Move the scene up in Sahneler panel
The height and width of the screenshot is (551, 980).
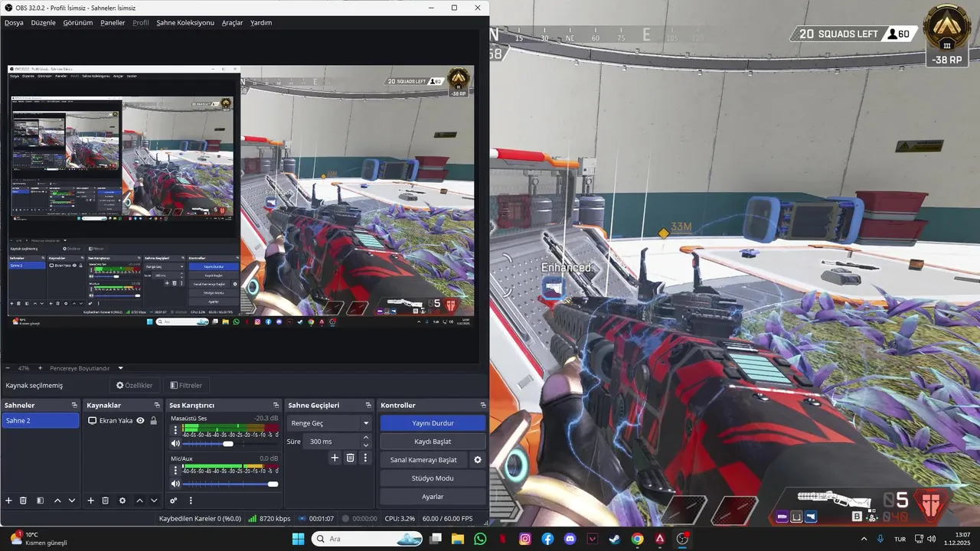[x=57, y=500]
